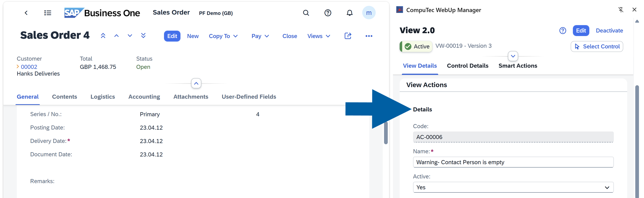Deactivate the View 2.0
The width and height of the screenshot is (644, 198).
click(609, 31)
